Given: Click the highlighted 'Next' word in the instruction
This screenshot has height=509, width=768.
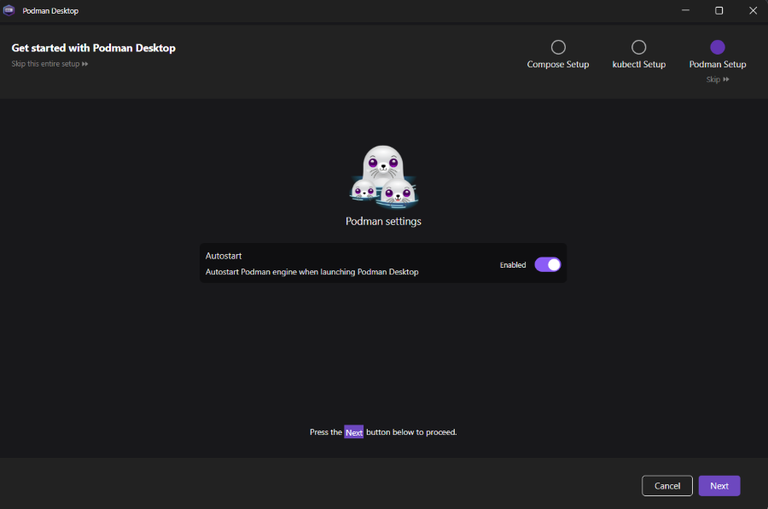Looking at the screenshot, I should [x=354, y=432].
